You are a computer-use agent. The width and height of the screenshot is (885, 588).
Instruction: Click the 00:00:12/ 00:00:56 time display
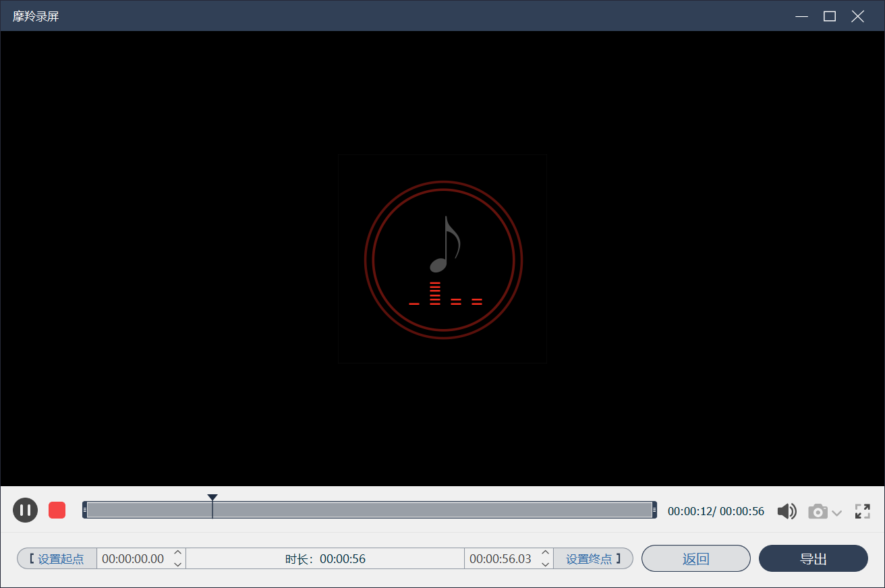[716, 511]
